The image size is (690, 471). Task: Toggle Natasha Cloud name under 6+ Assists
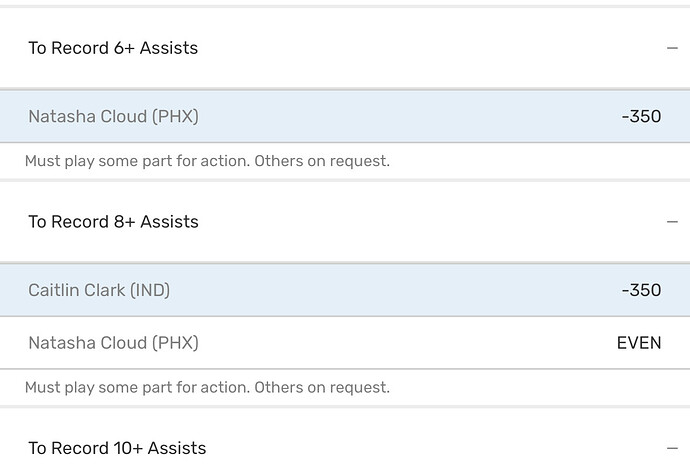[88, 116]
